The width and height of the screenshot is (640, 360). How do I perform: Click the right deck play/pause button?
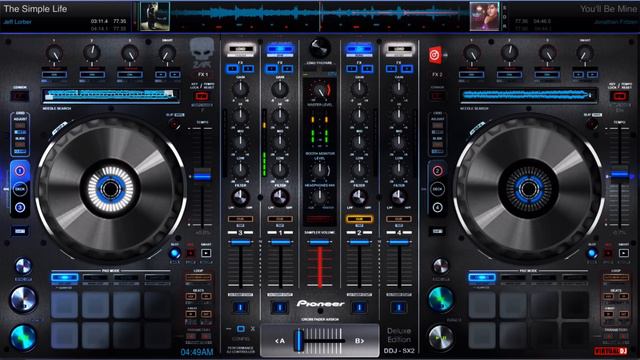tap(441, 337)
